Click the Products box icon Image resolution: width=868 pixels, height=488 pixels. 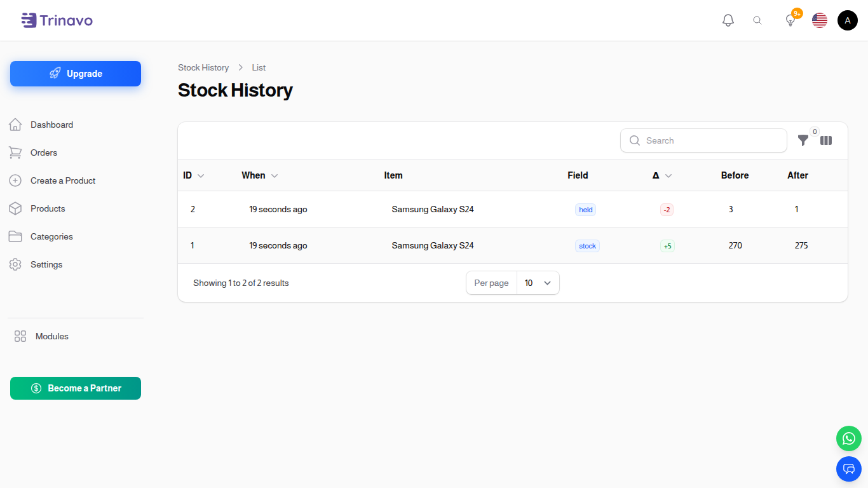coord(15,208)
